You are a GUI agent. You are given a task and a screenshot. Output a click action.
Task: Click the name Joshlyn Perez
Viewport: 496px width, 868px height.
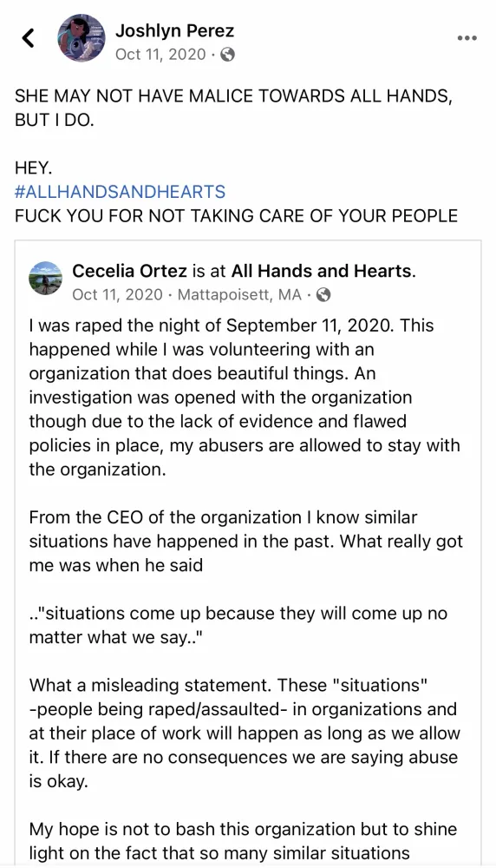(175, 31)
